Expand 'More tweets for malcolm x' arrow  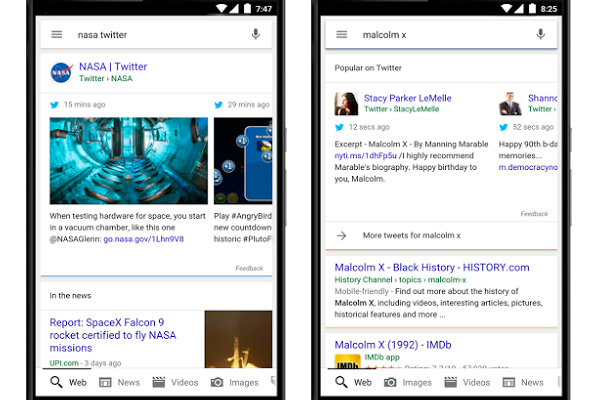341,235
